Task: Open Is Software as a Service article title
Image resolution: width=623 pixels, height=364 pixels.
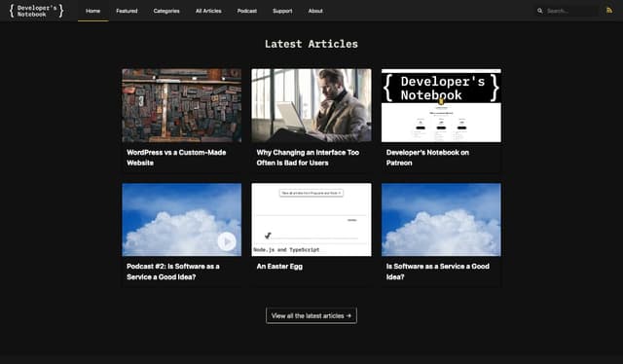Action: coord(437,272)
